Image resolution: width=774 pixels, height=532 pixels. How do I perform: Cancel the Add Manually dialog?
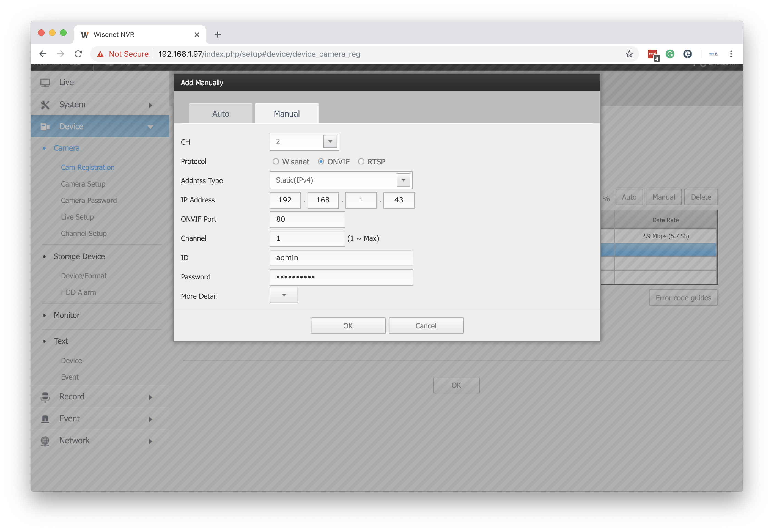click(426, 326)
